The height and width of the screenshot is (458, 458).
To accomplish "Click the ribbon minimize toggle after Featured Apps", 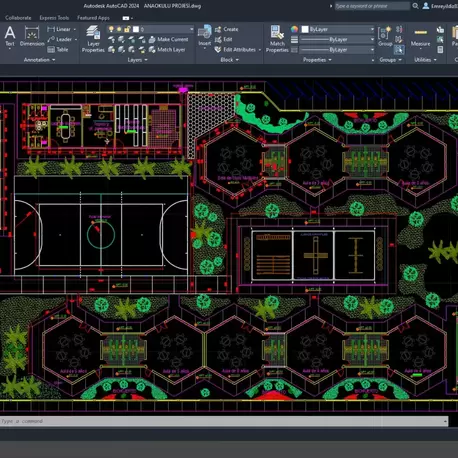I will [x=127, y=18].
